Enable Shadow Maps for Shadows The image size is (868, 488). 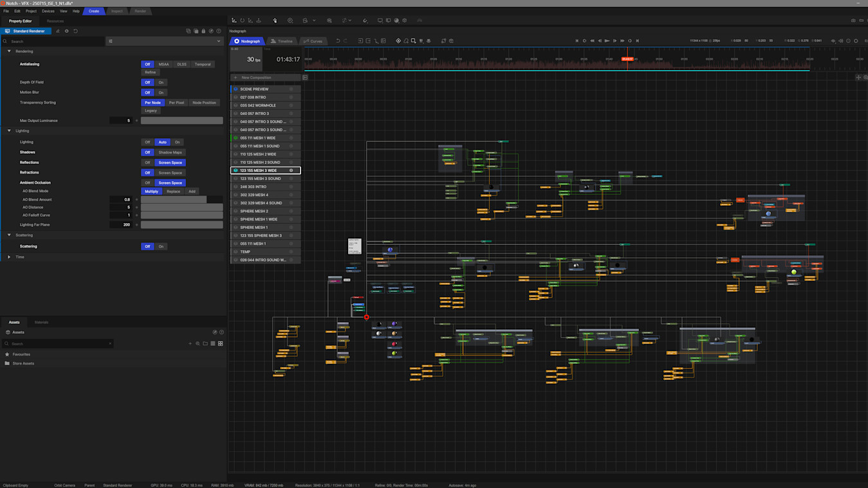point(170,152)
